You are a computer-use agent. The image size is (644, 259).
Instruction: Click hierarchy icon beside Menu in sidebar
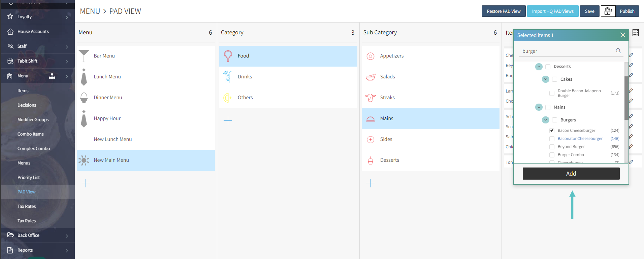click(52, 76)
